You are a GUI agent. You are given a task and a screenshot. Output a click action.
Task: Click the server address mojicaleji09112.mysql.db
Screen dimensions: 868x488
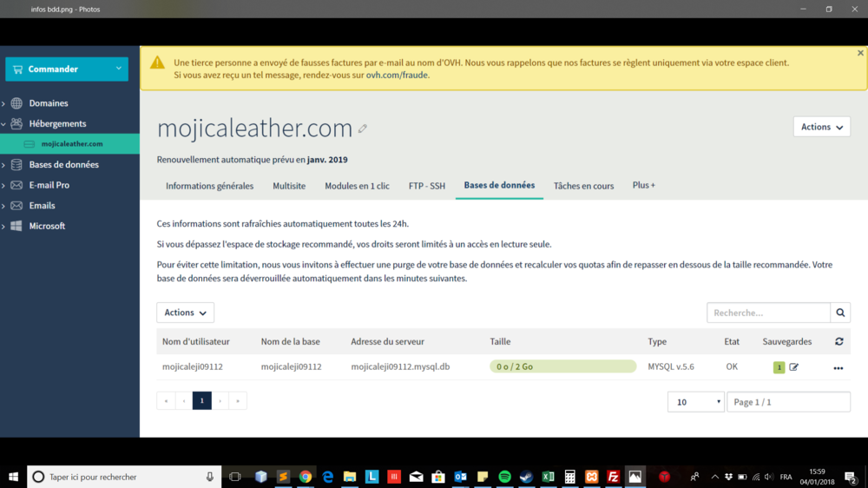(x=400, y=366)
